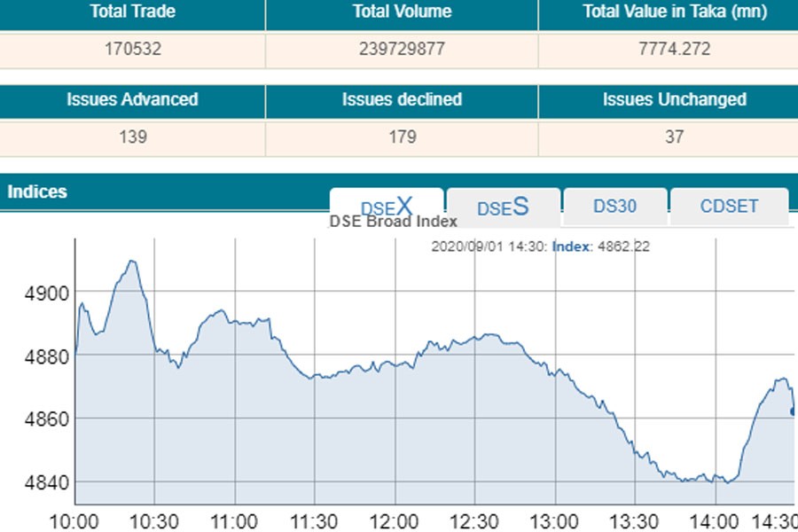Click the Issues declined header
798x532 pixels.
[x=402, y=100]
